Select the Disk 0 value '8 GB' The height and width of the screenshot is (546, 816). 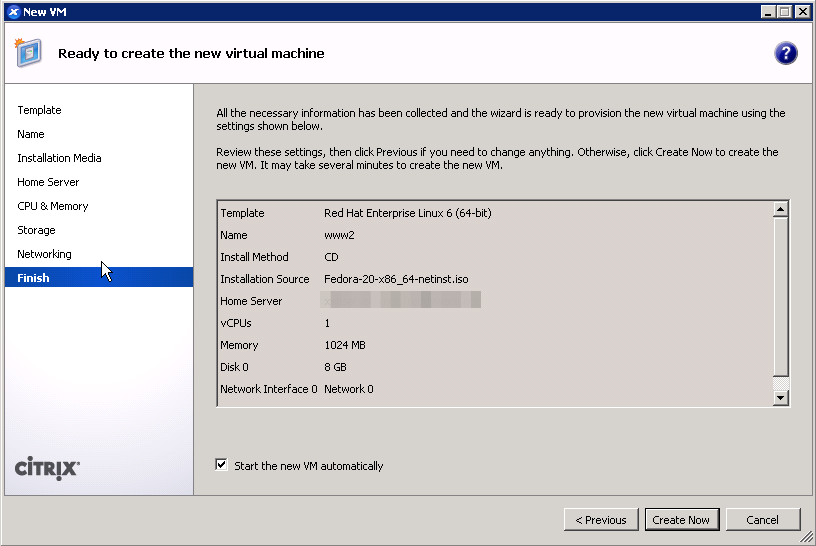point(336,367)
